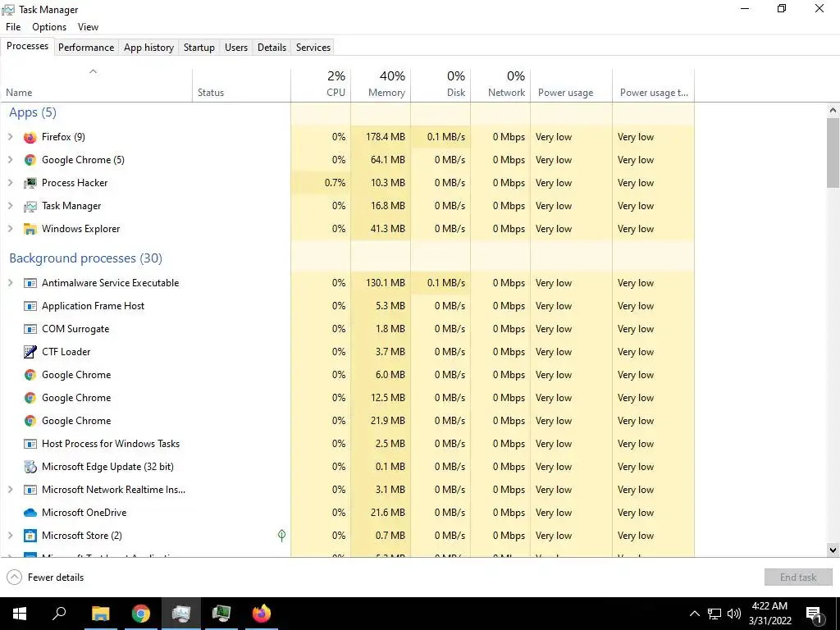
Task: Select Firefox memory value 178.4 MB
Action: [x=386, y=137]
